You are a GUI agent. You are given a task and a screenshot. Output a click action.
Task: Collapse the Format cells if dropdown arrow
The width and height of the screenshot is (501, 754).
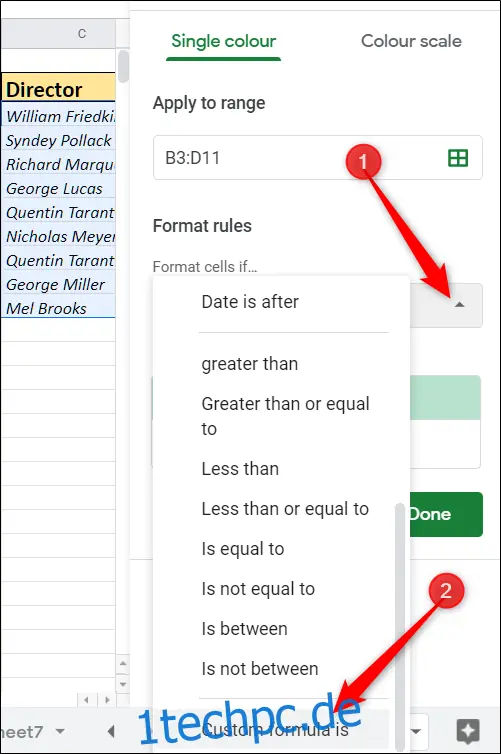pos(459,304)
